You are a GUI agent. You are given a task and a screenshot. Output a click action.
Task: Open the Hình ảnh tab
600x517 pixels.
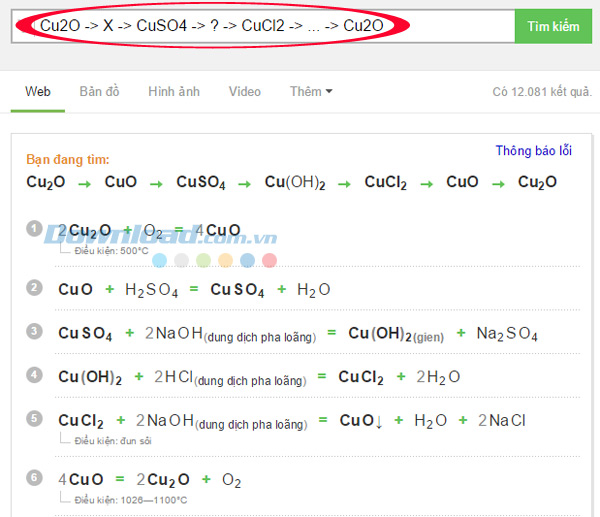click(x=174, y=92)
